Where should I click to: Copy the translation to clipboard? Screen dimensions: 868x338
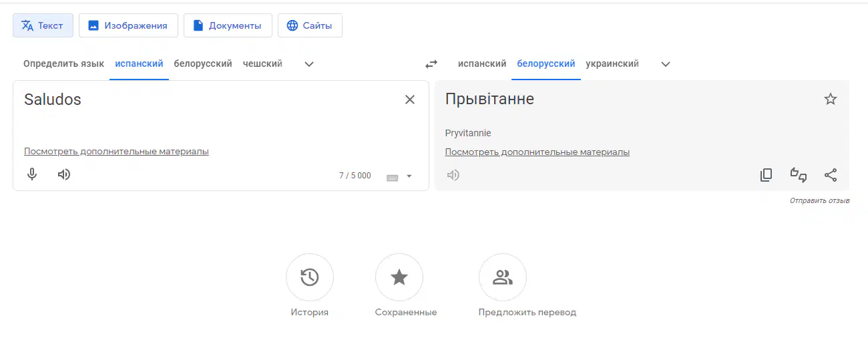pos(766,175)
